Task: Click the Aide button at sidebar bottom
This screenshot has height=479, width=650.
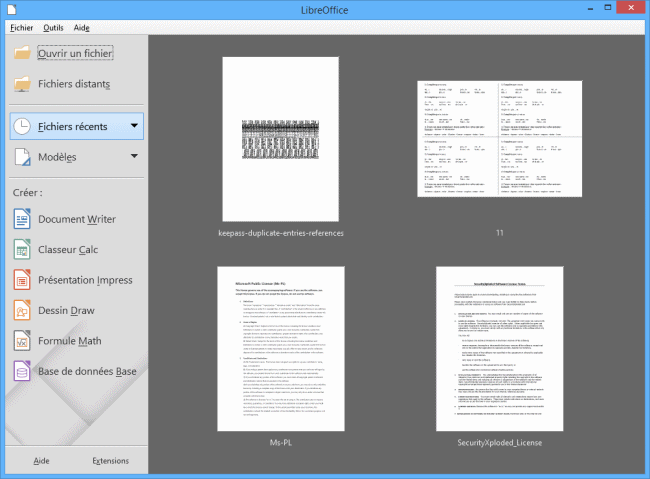Action: pos(41,460)
